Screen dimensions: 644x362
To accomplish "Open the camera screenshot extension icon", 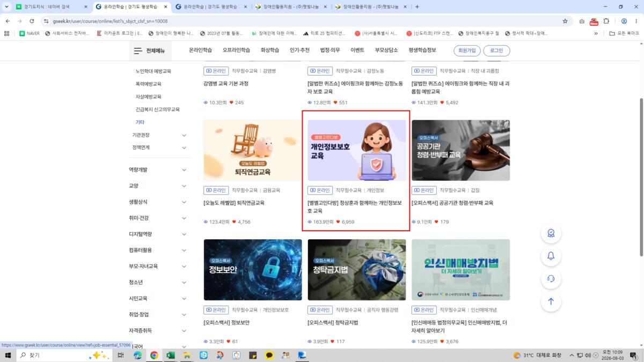I will (x=582, y=21).
